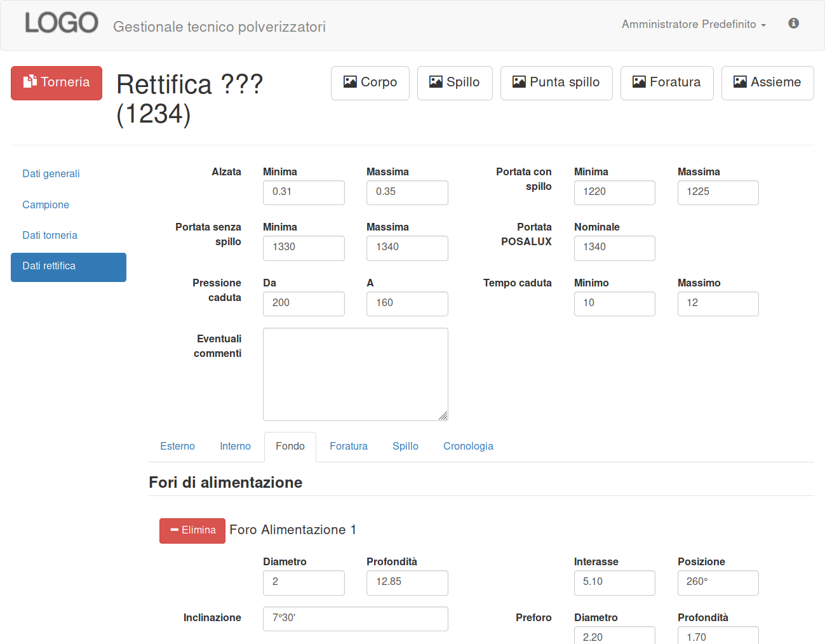Select the Fondo tab
Viewport: 825px width, 644px height.
pos(290,446)
